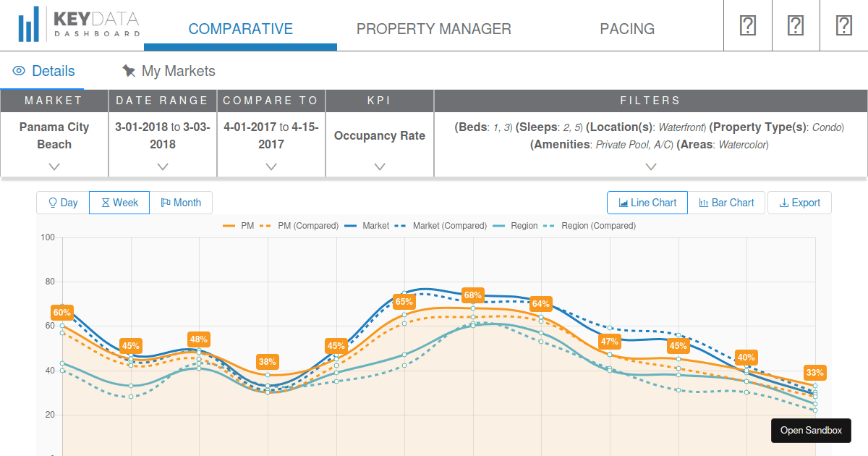Toggle the PM series legend swatch

pyautogui.click(x=229, y=226)
